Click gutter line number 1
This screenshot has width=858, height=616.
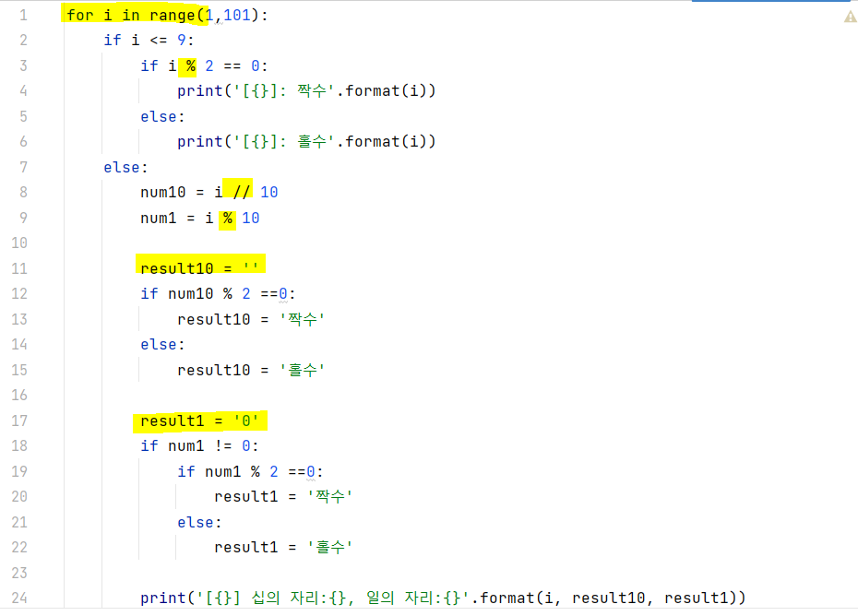[x=23, y=16]
